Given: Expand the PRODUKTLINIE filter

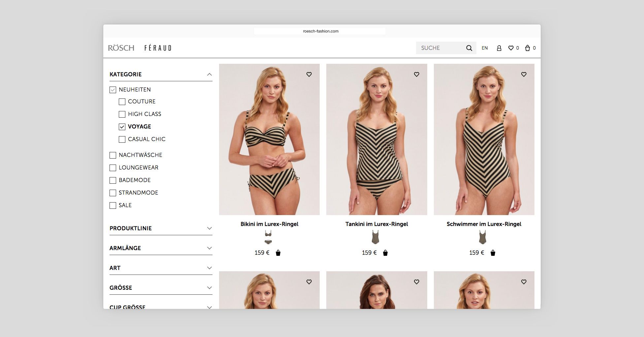Looking at the screenshot, I should tap(209, 228).
